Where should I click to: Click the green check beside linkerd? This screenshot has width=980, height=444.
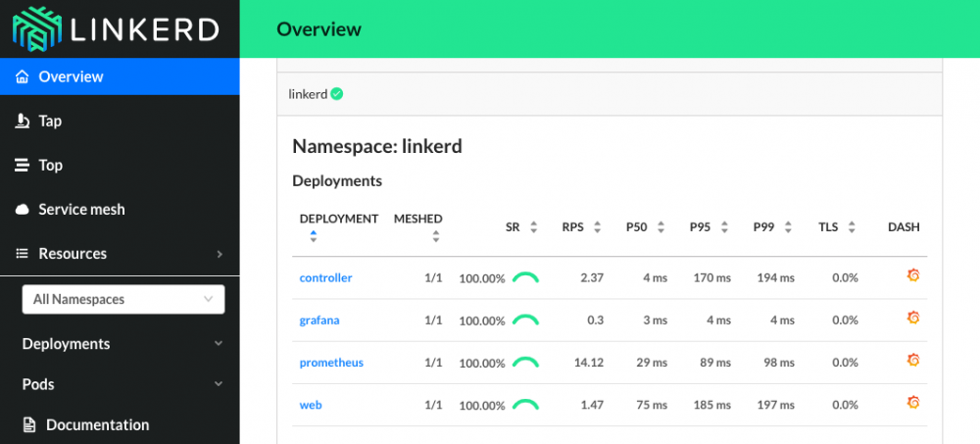tap(337, 94)
